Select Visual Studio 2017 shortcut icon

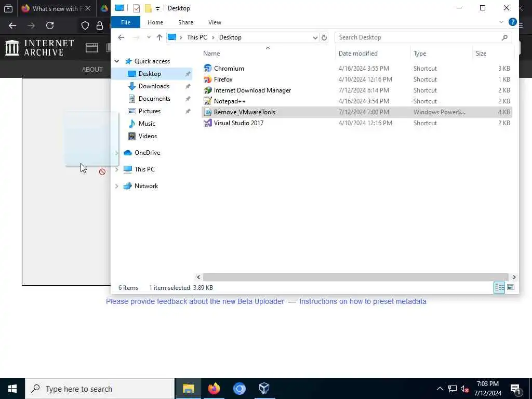pos(207,123)
